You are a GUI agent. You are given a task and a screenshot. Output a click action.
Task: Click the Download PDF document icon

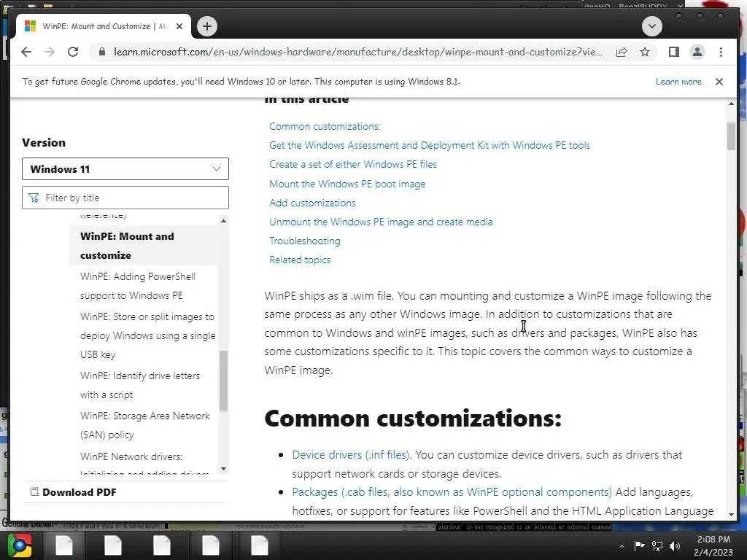(34, 491)
